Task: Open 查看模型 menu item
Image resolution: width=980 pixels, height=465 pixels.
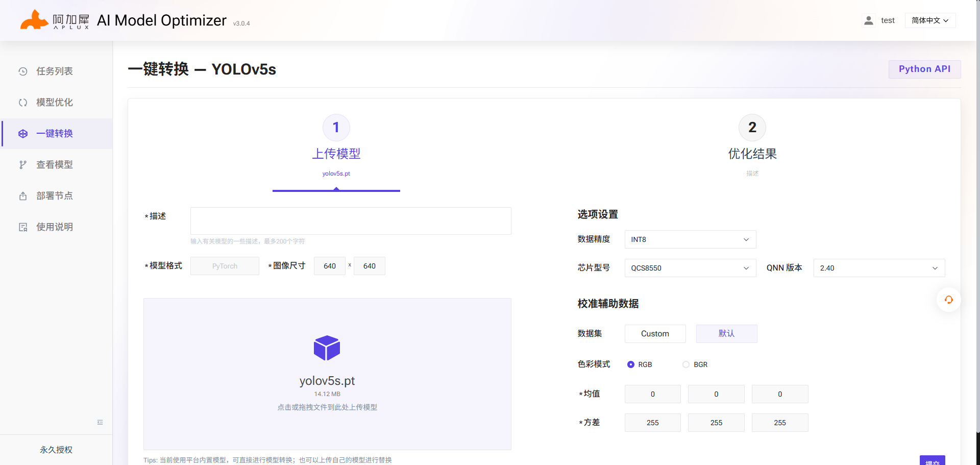Action: coord(56,165)
